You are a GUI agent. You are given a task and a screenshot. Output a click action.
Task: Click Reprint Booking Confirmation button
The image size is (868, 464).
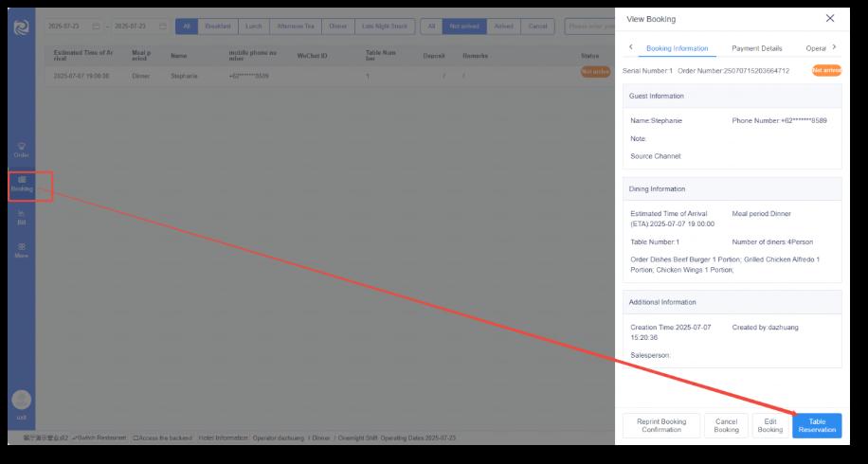click(x=661, y=425)
